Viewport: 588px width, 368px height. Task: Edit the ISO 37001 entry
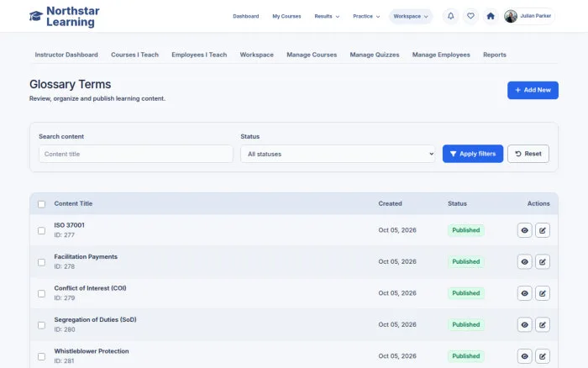point(543,230)
